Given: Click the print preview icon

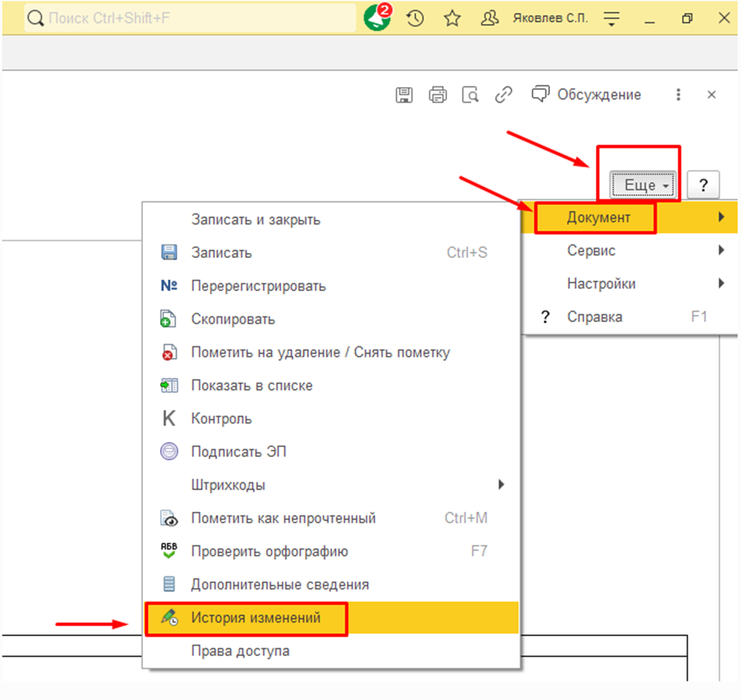Looking at the screenshot, I should [470, 95].
